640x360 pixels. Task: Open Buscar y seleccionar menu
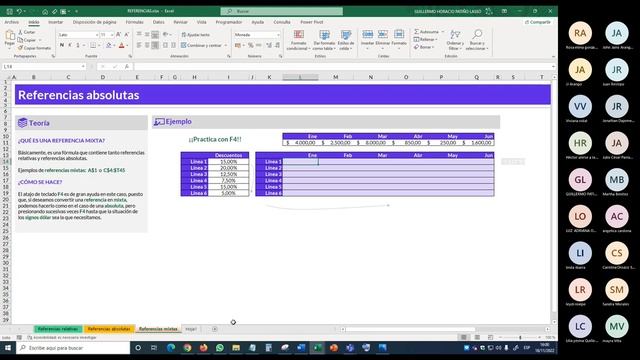click(x=477, y=40)
